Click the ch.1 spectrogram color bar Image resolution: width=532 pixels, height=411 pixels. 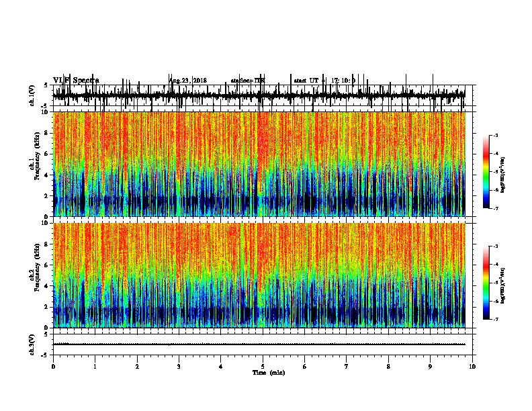tap(486, 172)
